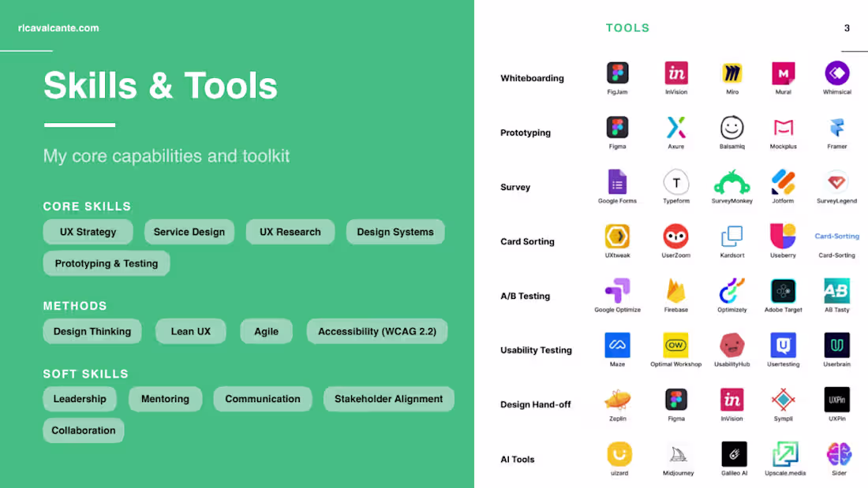Select the Mural icon
Image resolution: width=868 pixels, height=488 pixels.
tap(783, 73)
